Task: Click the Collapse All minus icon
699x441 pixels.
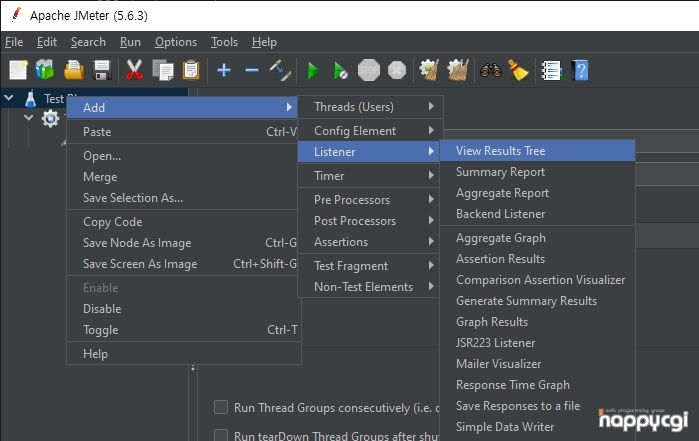Action: coord(252,70)
